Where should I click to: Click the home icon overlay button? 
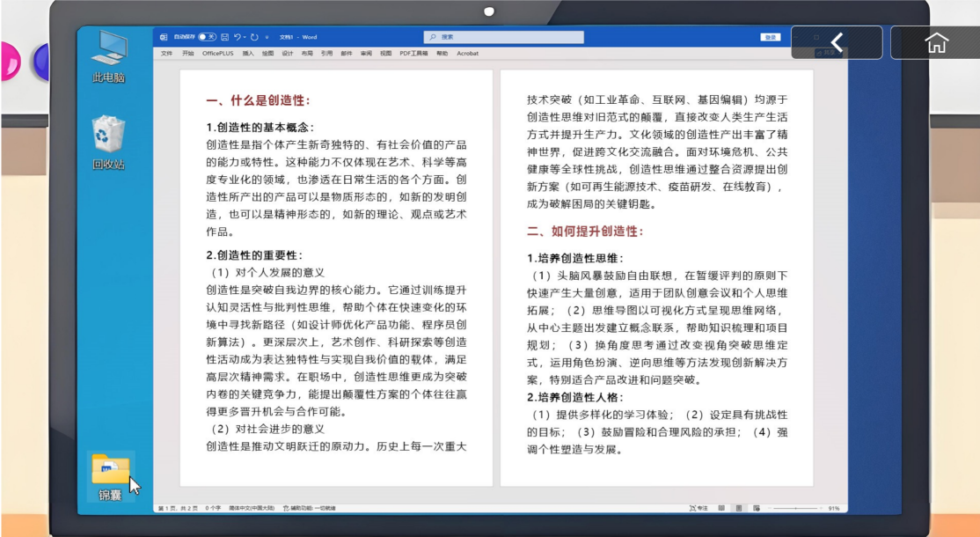pos(936,42)
